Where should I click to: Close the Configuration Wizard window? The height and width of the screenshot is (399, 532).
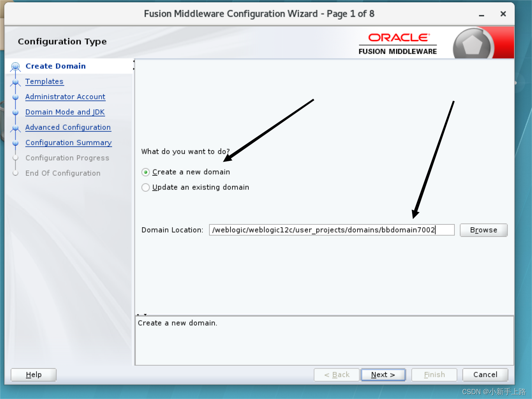[x=503, y=14]
